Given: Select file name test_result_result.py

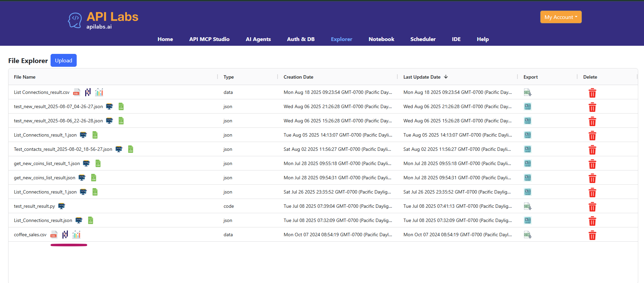Looking at the screenshot, I should (34, 206).
